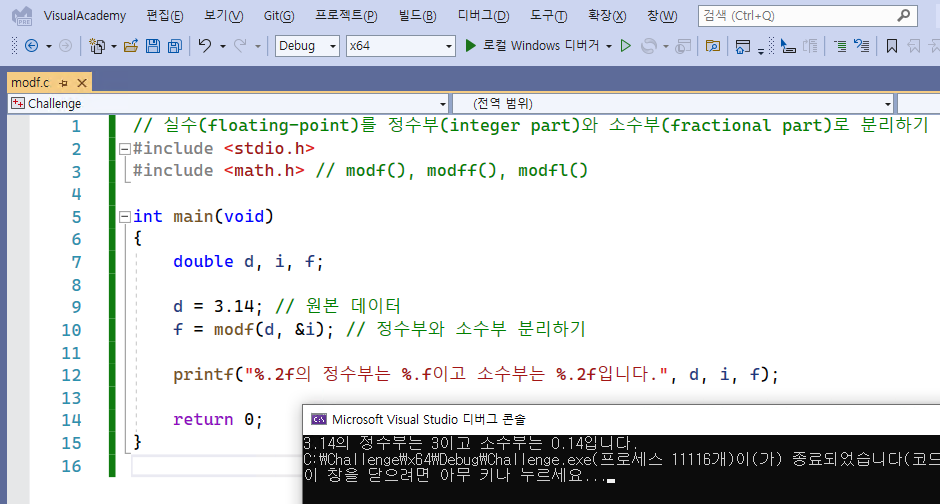
Task: Click the Undo arrow icon
Action: click(205, 46)
